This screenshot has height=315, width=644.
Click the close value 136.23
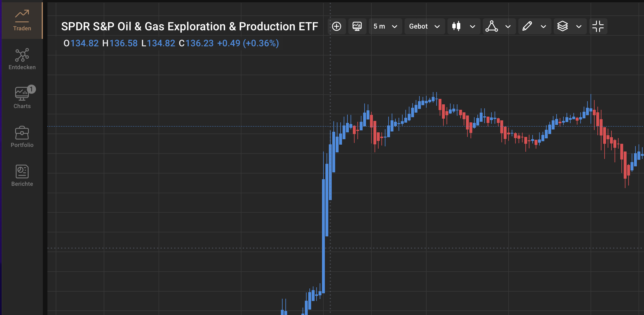pos(200,43)
